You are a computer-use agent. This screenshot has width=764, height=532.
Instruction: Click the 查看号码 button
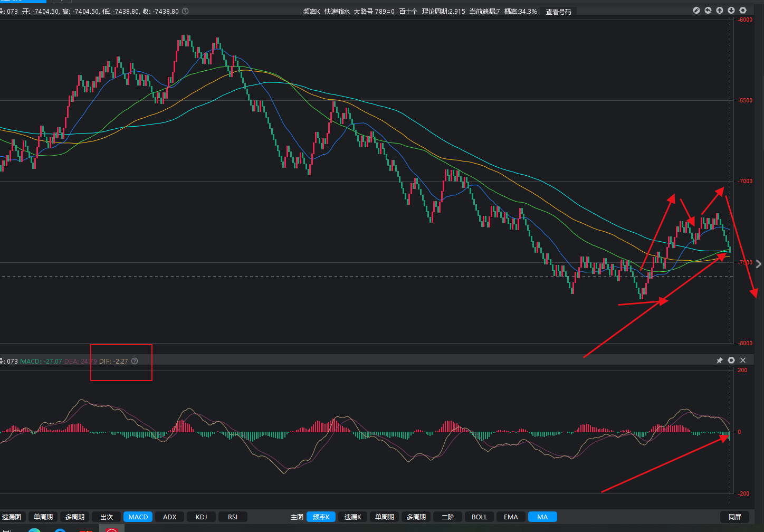(x=559, y=12)
